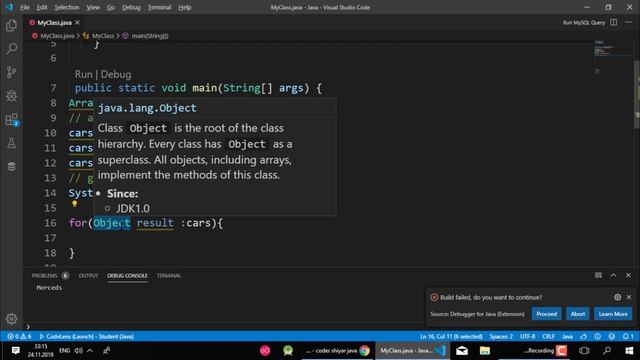Open the Source Control view
Image resolution: width=640 pixels, height=360 pixels.
click(x=11, y=72)
